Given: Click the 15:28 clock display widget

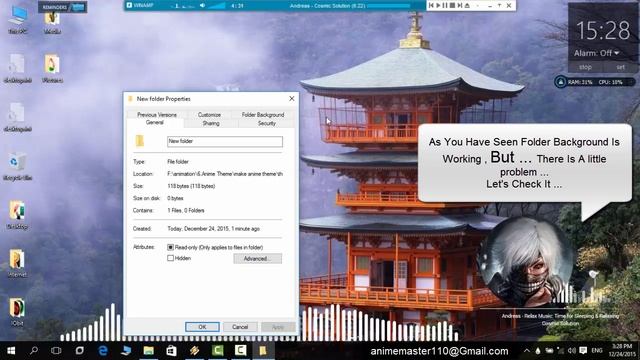Looking at the screenshot, I should [603, 31].
